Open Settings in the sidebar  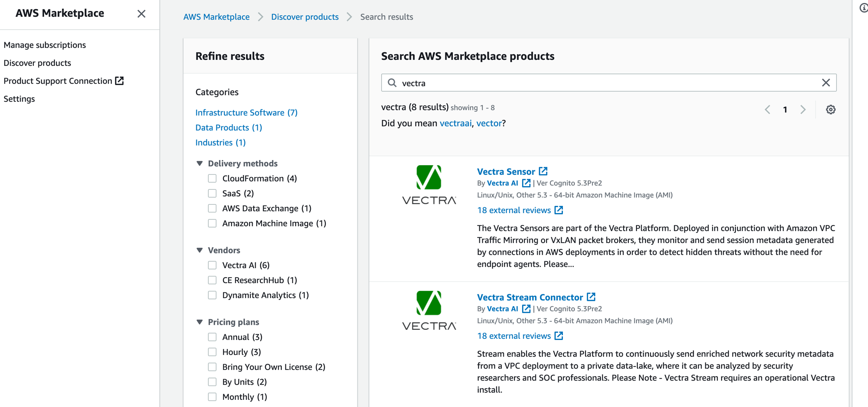click(19, 99)
